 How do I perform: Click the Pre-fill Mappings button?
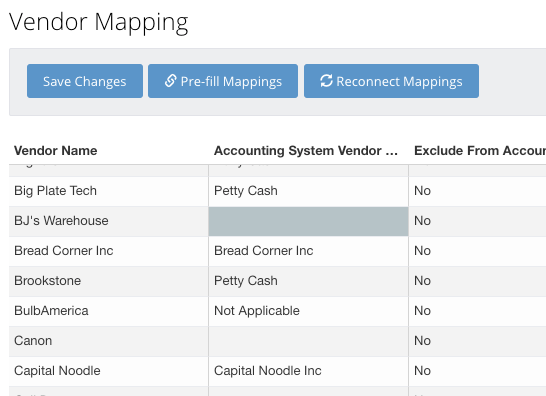pos(223,81)
